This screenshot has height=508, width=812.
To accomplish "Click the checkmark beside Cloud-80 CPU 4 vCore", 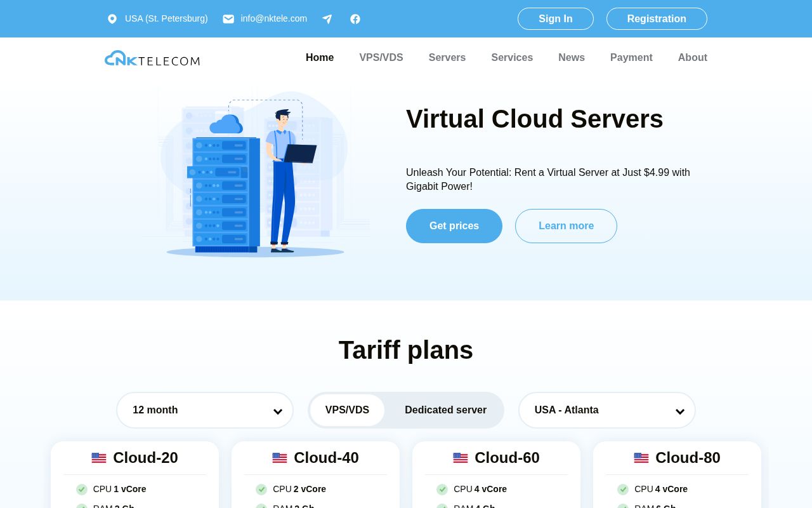I will coord(623,490).
